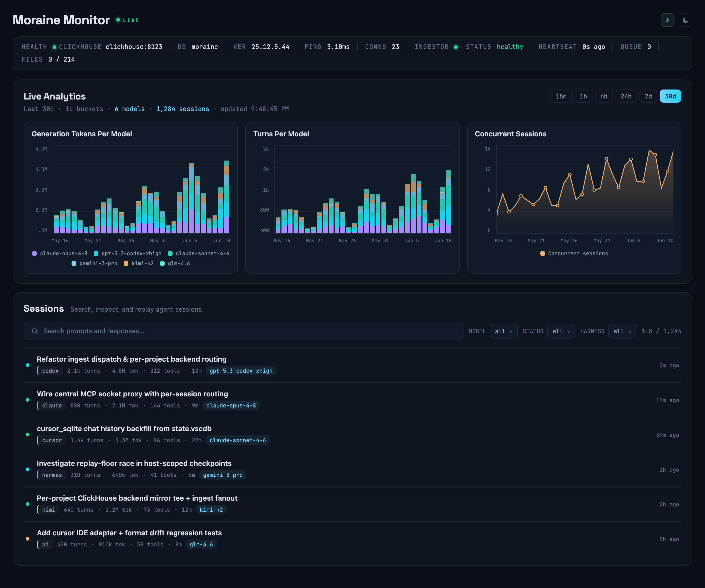Click the "healthy" status value
This screenshot has width=705, height=588.
click(510, 47)
